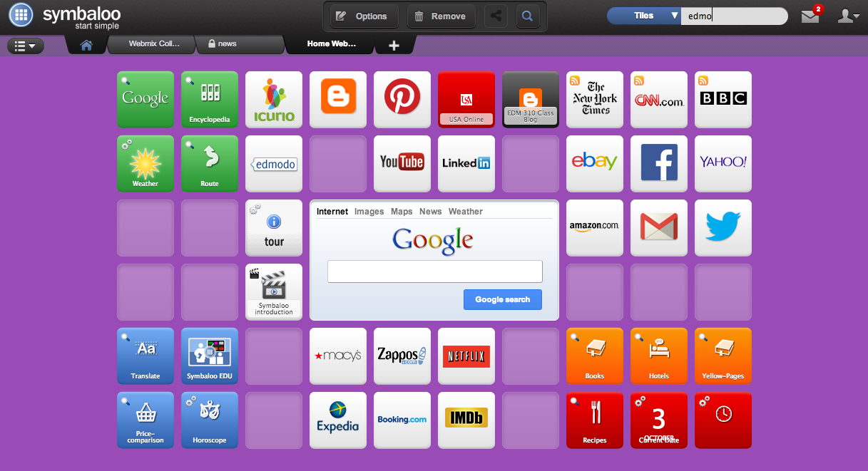Viewport: 868px width, 471px height.
Task: Open the Current Date tile
Action: point(659,420)
